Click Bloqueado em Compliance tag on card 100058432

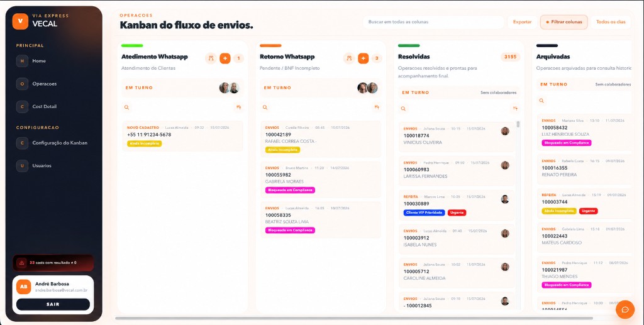coord(567,143)
